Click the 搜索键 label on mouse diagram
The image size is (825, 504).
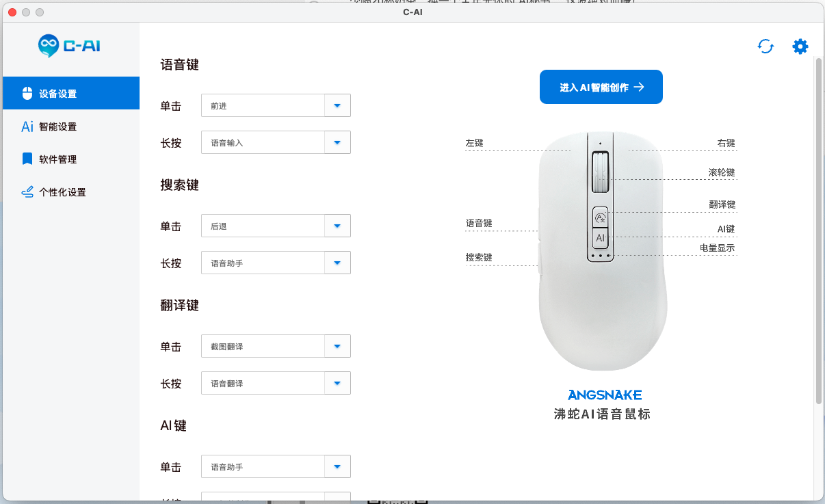pyautogui.click(x=479, y=258)
